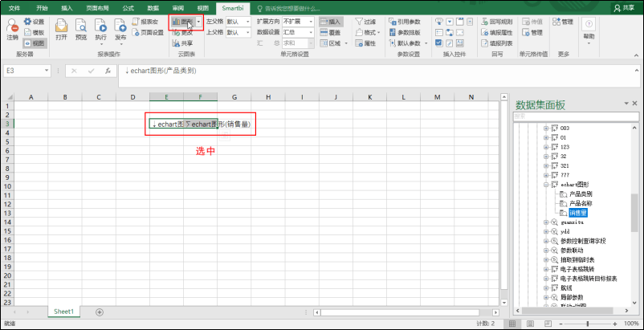644x330 pixels.
Task: Toggle the 视图 view button
Action: click(x=35, y=43)
